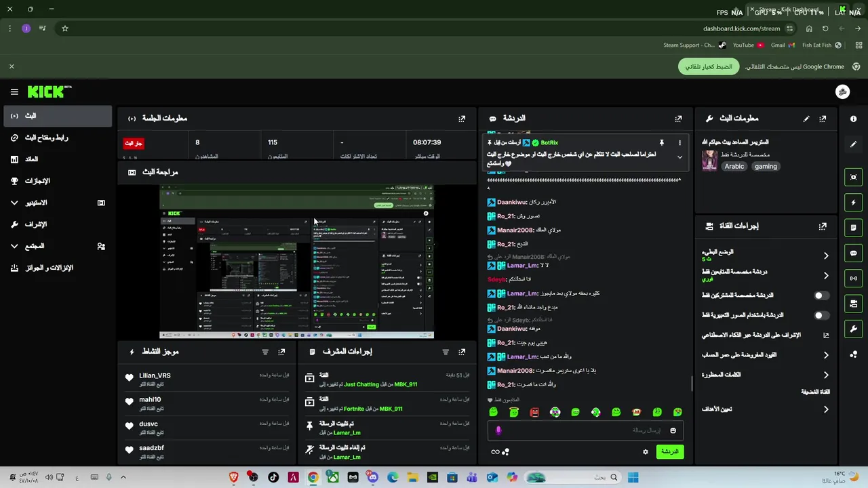Expand the Studio sidebar section
868x488 pixels.
coord(58,203)
